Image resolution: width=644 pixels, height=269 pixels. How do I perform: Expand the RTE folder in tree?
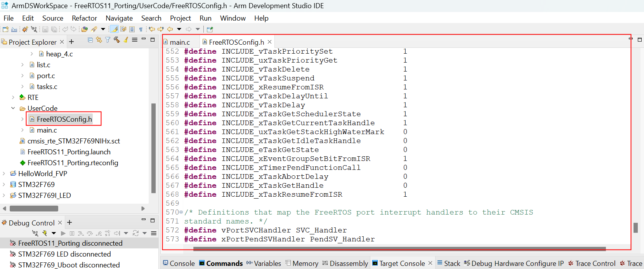tap(13, 98)
